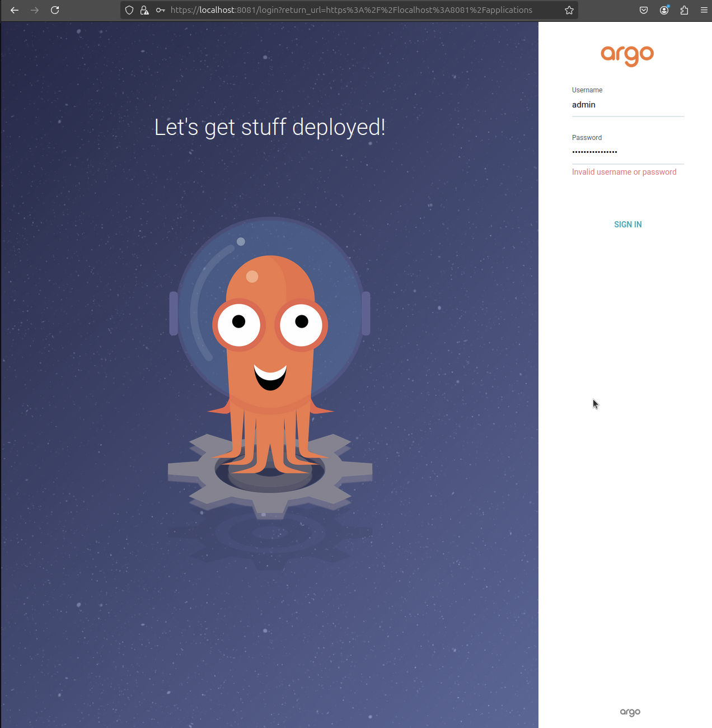Viewport: 712px width, 728px height.
Task: Click the SIGN IN button
Action: (628, 225)
